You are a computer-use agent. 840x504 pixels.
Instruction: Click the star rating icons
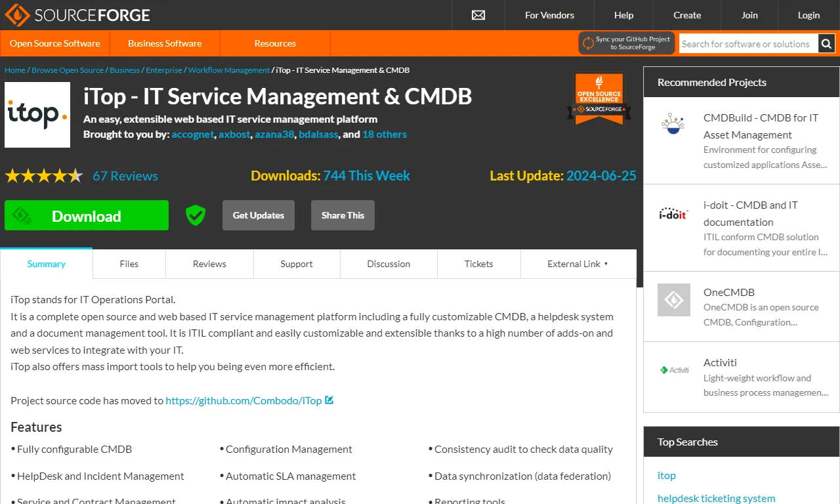(44, 176)
